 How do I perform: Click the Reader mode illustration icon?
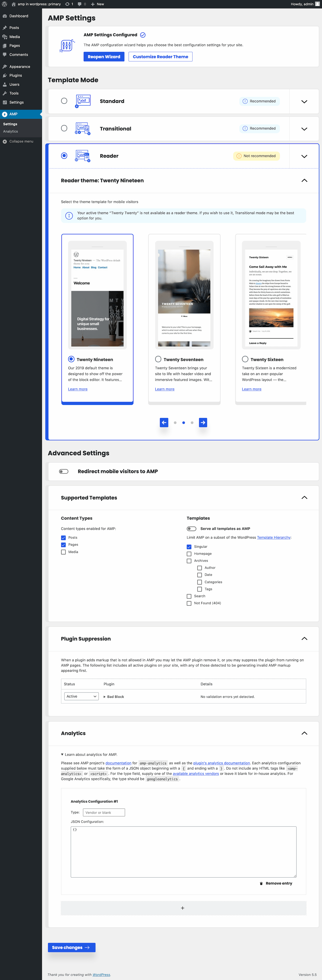(x=83, y=156)
